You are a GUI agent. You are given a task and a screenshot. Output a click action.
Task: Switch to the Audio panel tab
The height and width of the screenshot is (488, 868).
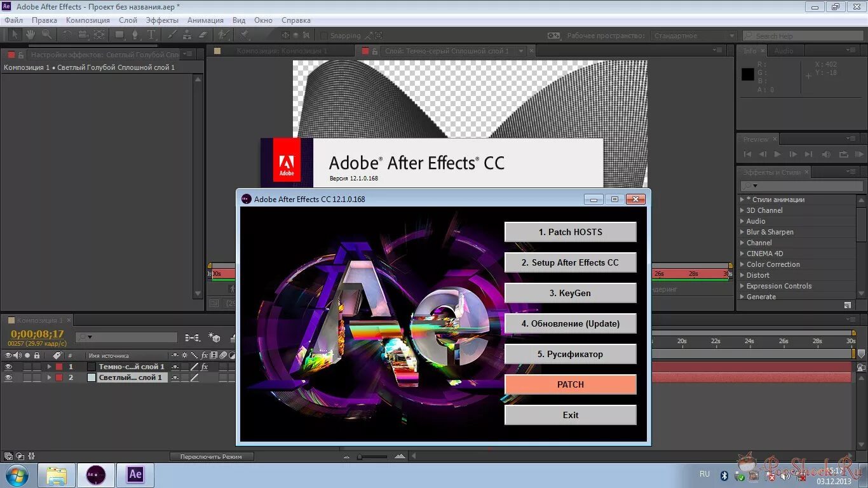[783, 51]
